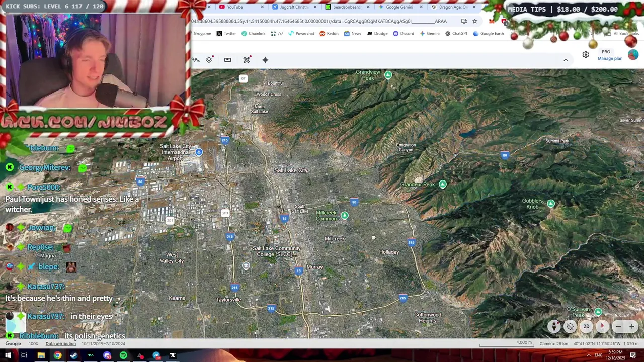Click the install app icon in address bar
This screenshot has width=644, height=362.
click(x=464, y=21)
